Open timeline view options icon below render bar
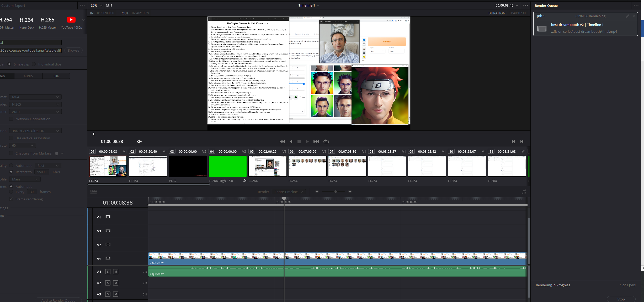Viewport: 644px width, 302px height. [93, 191]
